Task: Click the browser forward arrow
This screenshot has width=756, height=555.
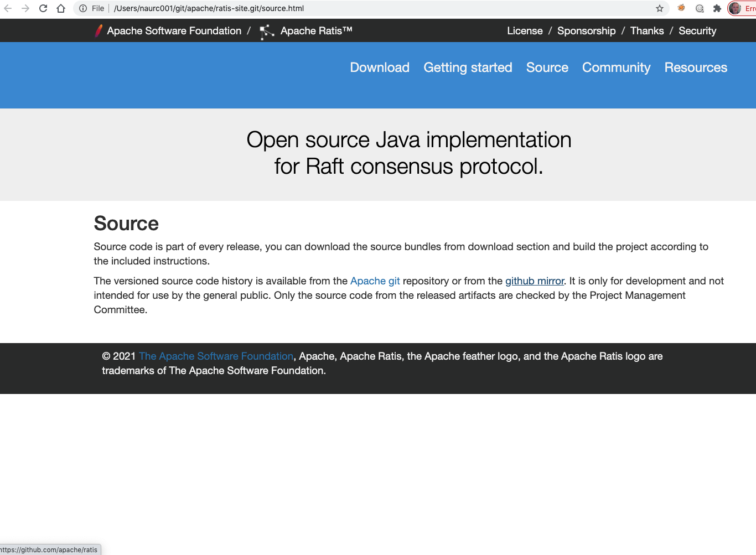Action: [x=25, y=8]
